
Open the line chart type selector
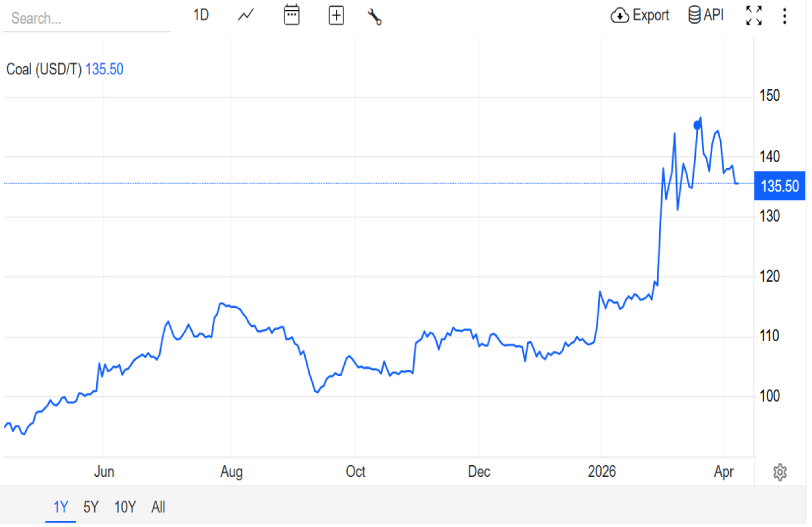(246, 16)
